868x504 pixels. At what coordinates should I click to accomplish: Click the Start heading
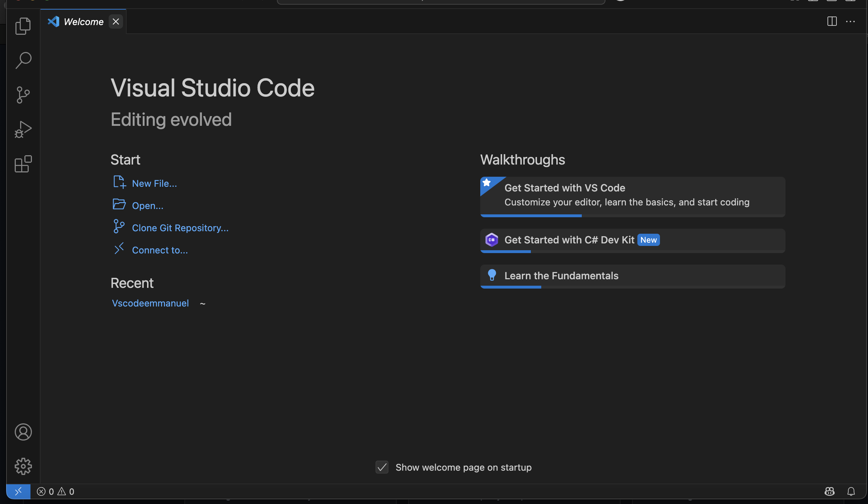(125, 160)
